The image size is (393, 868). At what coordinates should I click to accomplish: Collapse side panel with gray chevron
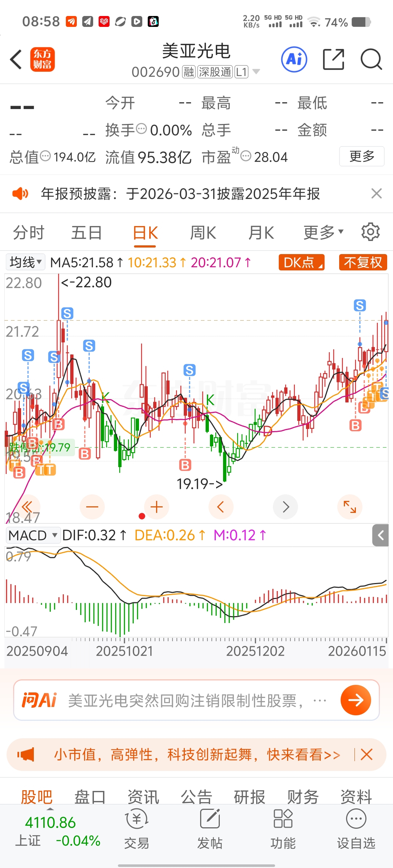pyautogui.click(x=381, y=535)
